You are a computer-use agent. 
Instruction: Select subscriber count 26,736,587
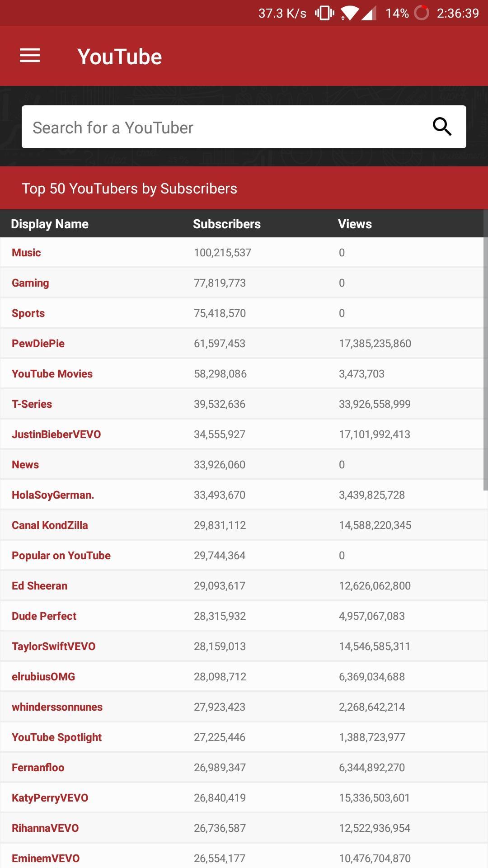coord(220,828)
